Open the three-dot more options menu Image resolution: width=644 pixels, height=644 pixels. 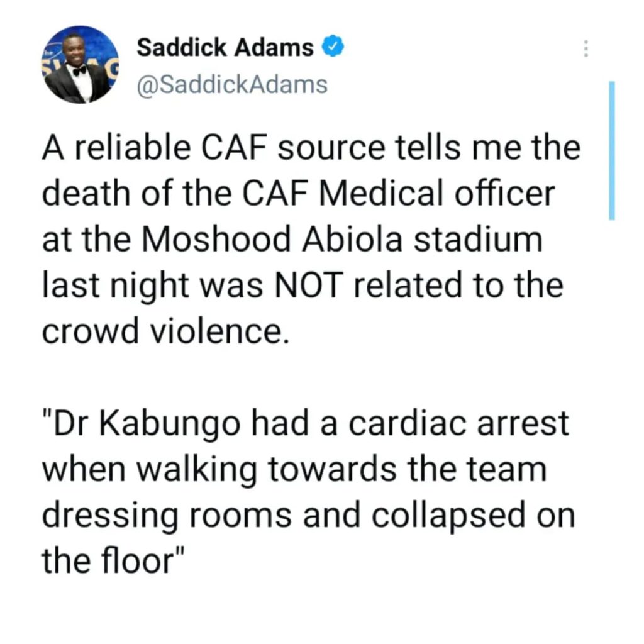586,49
